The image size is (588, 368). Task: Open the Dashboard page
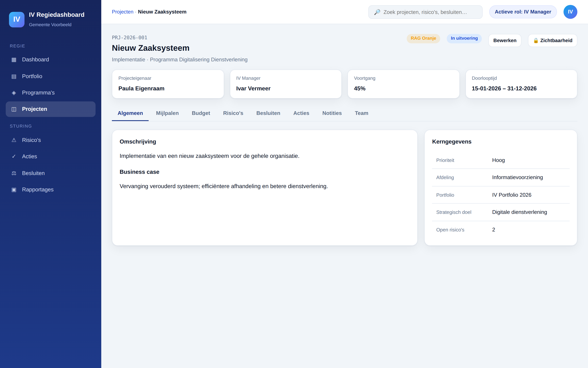[x=51, y=60]
